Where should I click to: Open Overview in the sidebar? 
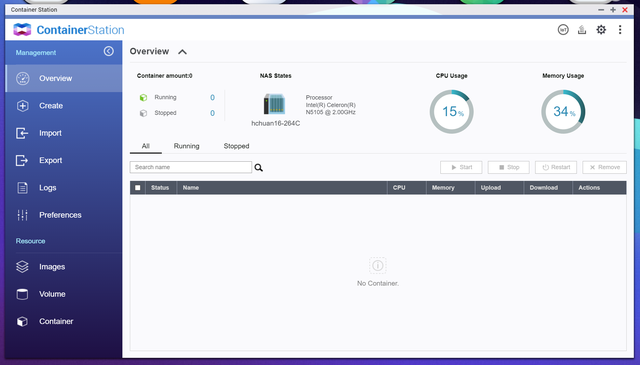(64, 78)
